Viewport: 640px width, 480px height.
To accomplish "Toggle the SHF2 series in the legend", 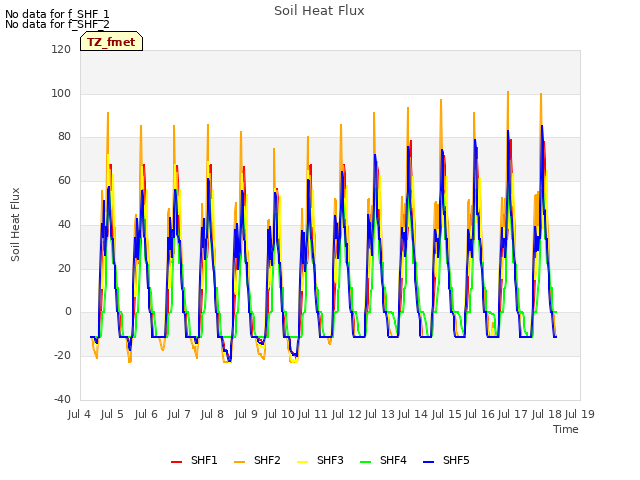I will [258, 460].
